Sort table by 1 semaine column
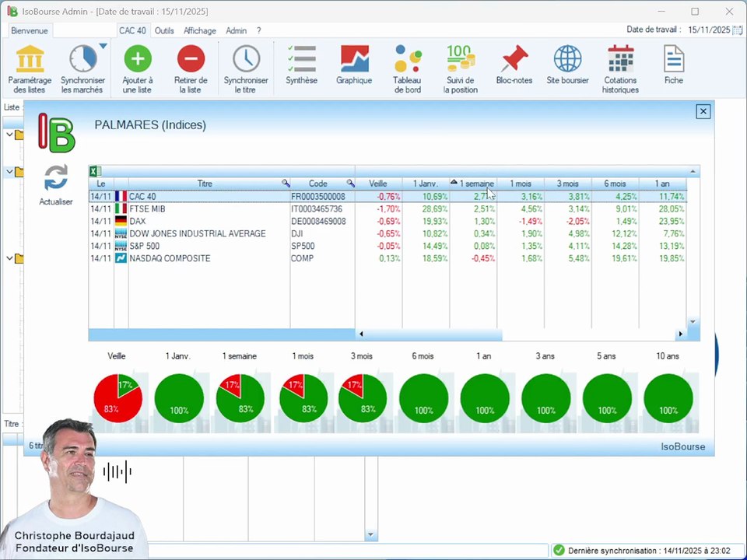This screenshot has height=560, width=747. tap(473, 184)
